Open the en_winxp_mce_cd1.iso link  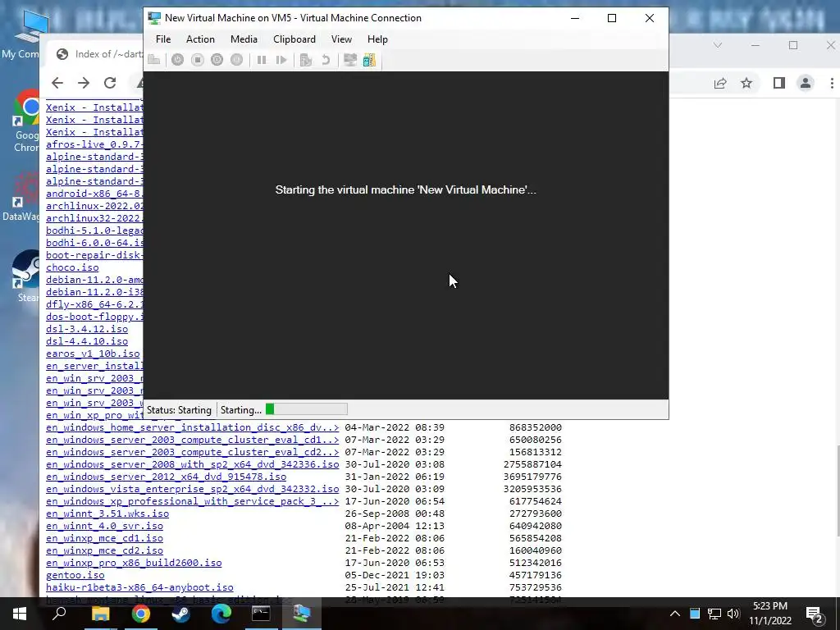(x=104, y=538)
